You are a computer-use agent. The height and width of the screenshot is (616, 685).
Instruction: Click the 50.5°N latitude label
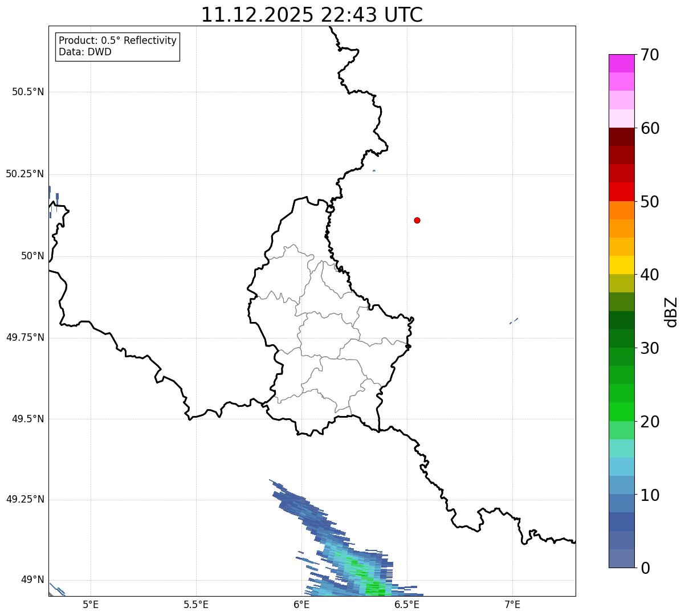click(x=28, y=92)
